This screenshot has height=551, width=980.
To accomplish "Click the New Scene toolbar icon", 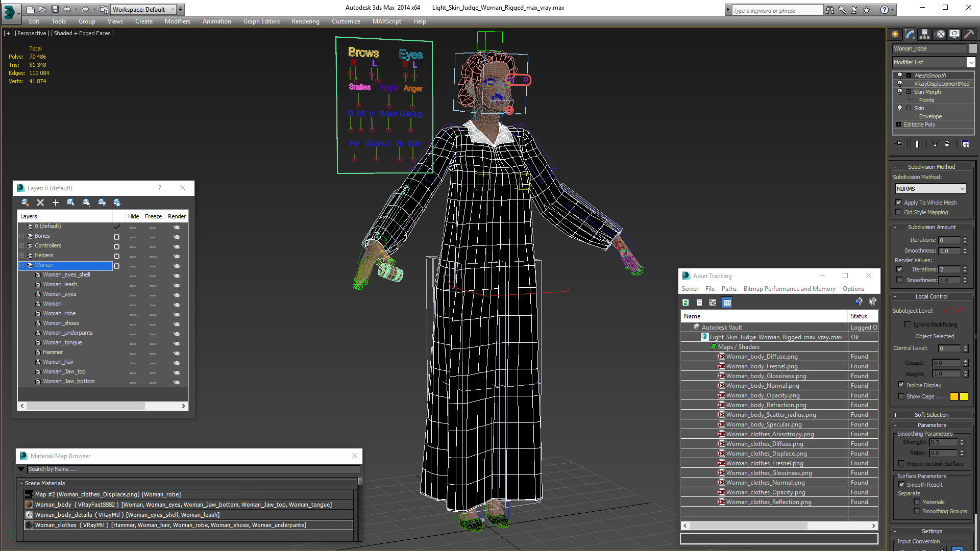I will [x=31, y=9].
